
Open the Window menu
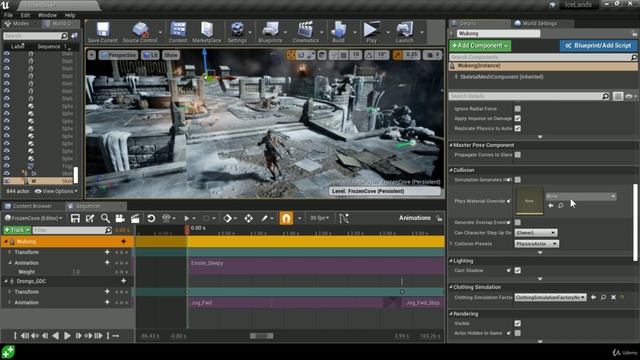pyautogui.click(x=47, y=15)
